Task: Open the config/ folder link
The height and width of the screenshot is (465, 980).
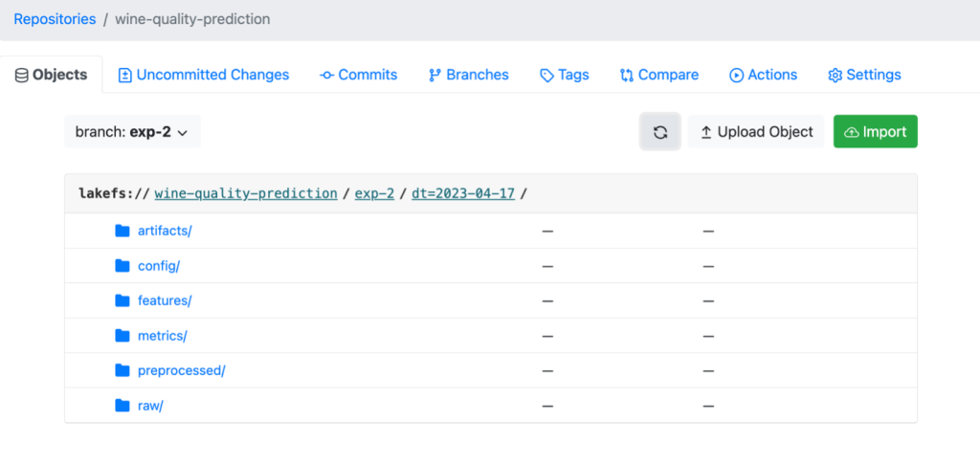Action: tap(159, 266)
